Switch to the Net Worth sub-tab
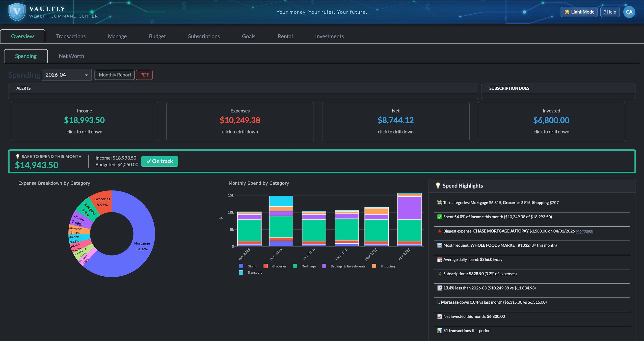This screenshot has height=341, width=644. tap(71, 56)
